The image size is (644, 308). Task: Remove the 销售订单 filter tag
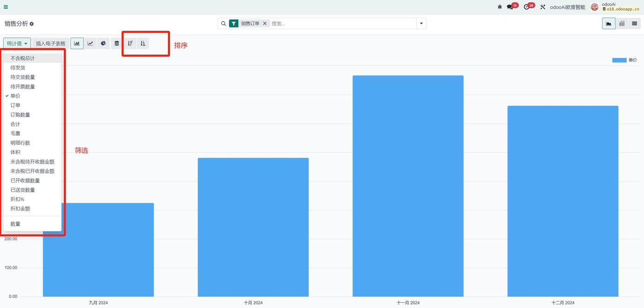tap(264, 23)
